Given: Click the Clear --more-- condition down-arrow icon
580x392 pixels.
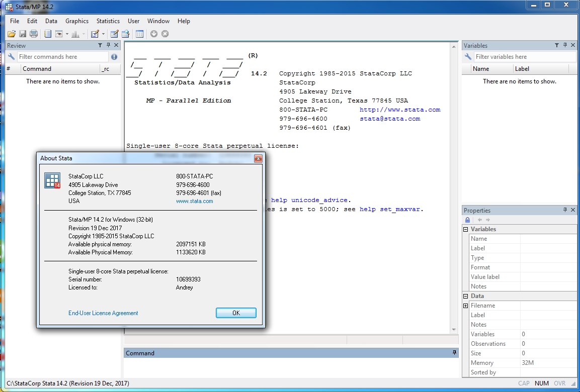Looking at the screenshot, I should pyautogui.click(x=154, y=34).
